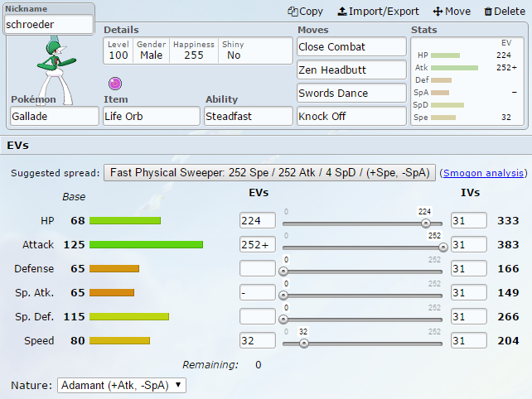
Task: Click the Defense EV slider handle
Action: (x=283, y=272)
